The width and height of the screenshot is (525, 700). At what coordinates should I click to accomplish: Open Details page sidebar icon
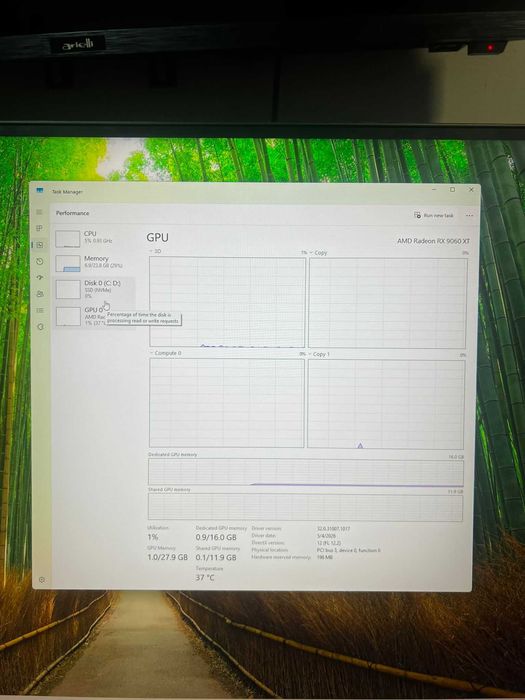click(x=40, y=310)
